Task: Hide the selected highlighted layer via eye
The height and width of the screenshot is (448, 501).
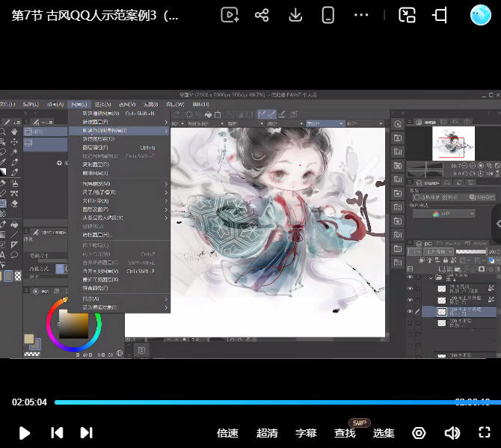Action: [x=410, y=312]
